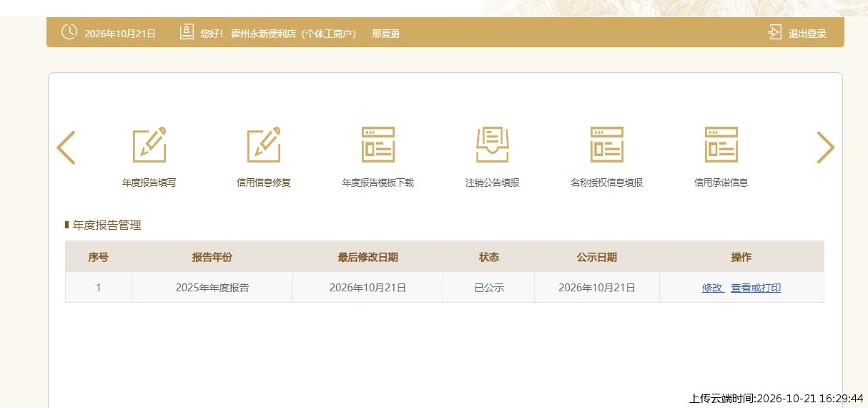This screenshot has height=408, width=868.
Task: Click the 操作 column header
Action: 741,257
